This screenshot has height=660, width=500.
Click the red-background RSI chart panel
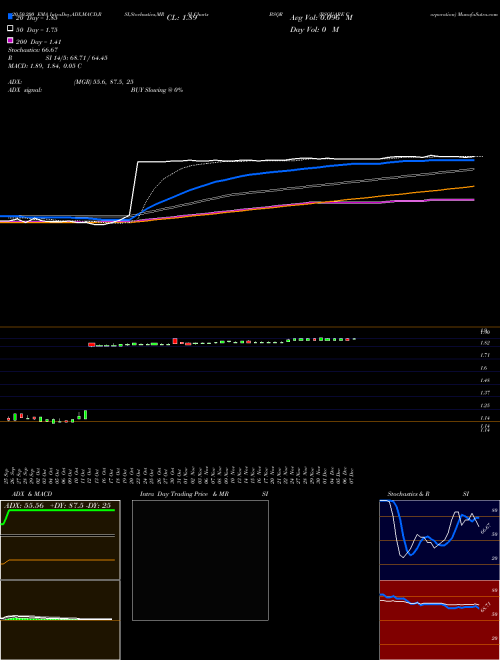click(x=439, y=620)
